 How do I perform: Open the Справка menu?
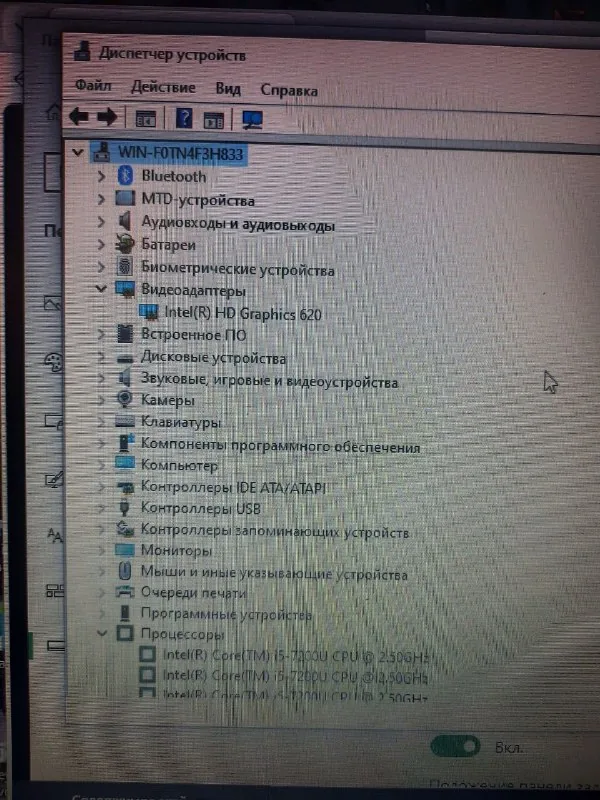pyautogui.click(x=289, y=90)
